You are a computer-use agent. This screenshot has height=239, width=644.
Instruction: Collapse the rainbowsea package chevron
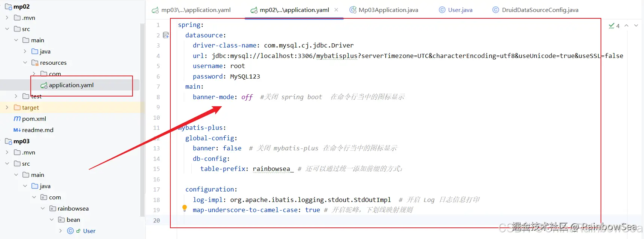tap(43, 208)
